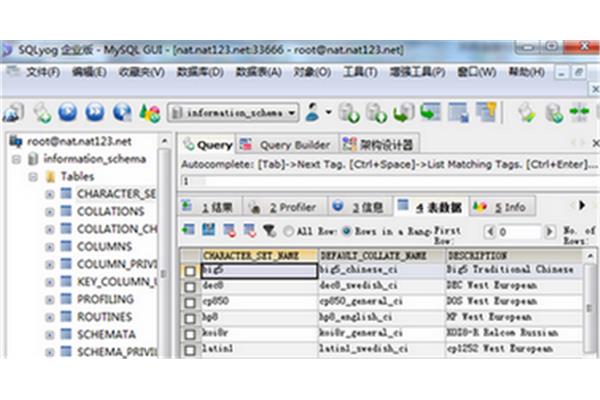
Task: Open the 工具(T) menu
Action: (360, 72)
